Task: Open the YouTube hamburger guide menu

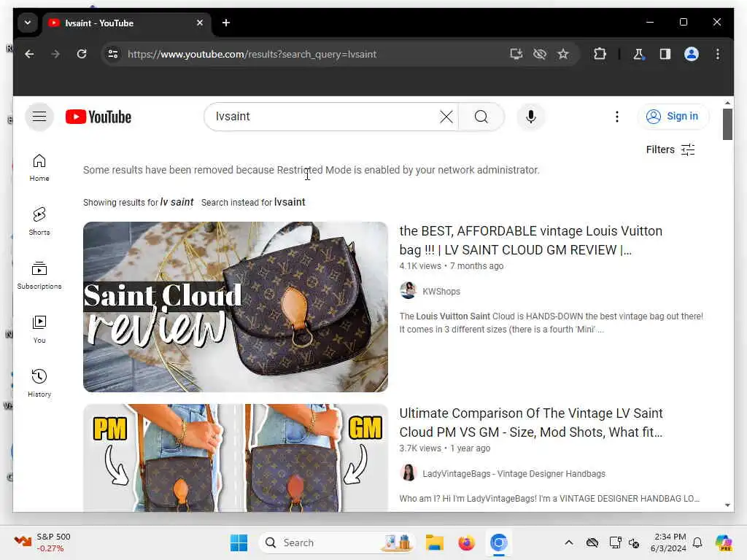Action: pos(39,117)
